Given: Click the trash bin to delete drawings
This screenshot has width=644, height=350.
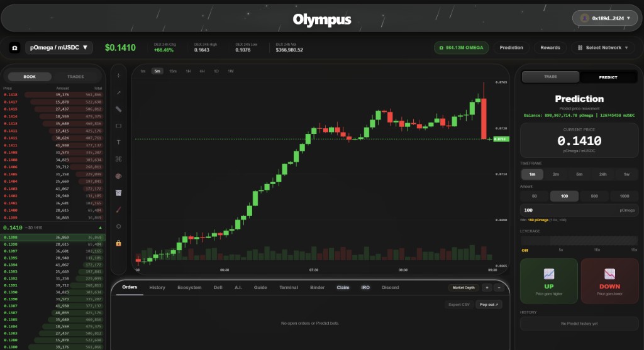Looking at the screenshot, I should 118,193.
